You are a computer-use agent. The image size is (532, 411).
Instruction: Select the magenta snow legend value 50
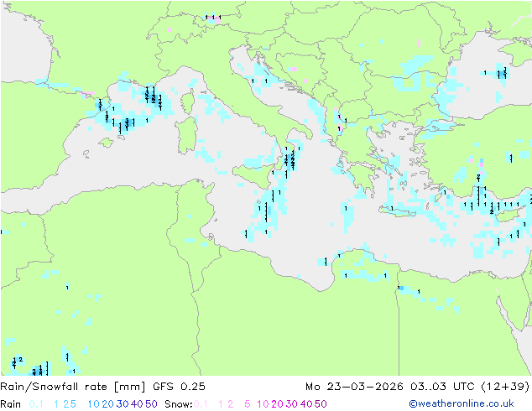[x=321, y=404]
